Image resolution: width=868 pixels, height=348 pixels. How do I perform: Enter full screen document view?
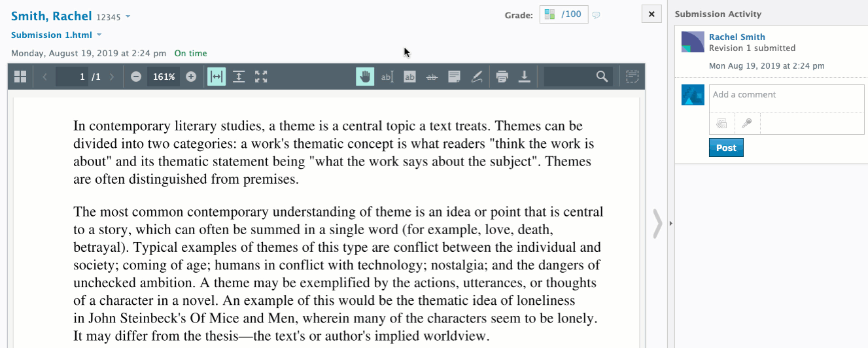click(261, 77)
